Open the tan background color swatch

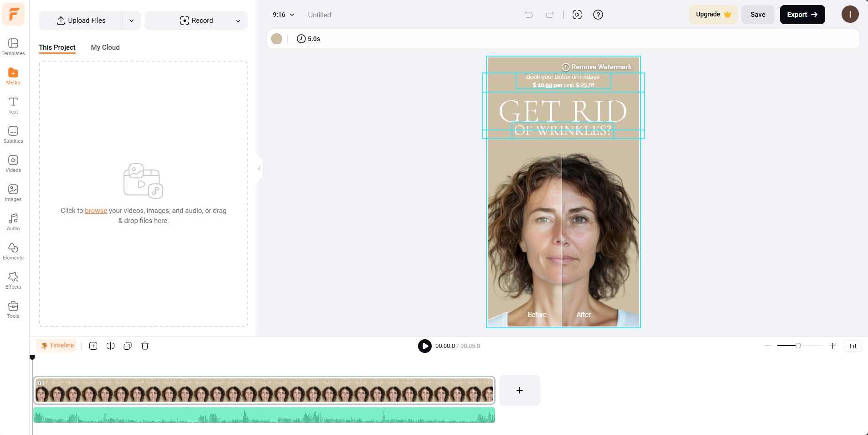coord(277,39)
